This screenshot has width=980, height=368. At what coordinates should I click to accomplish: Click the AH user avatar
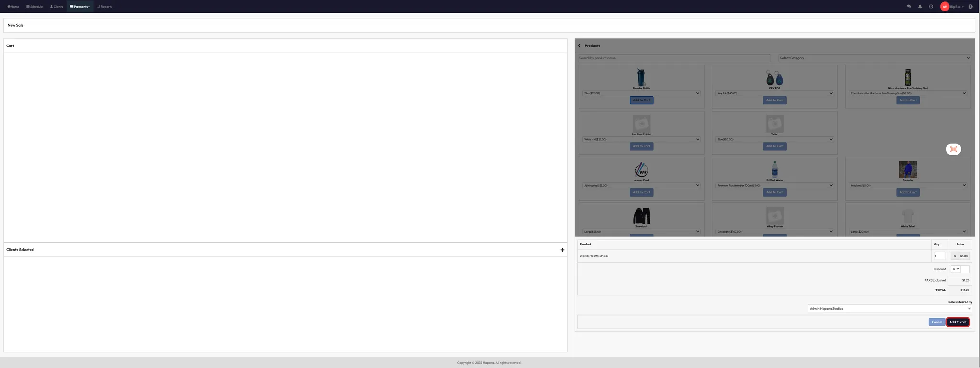point(945,7)
